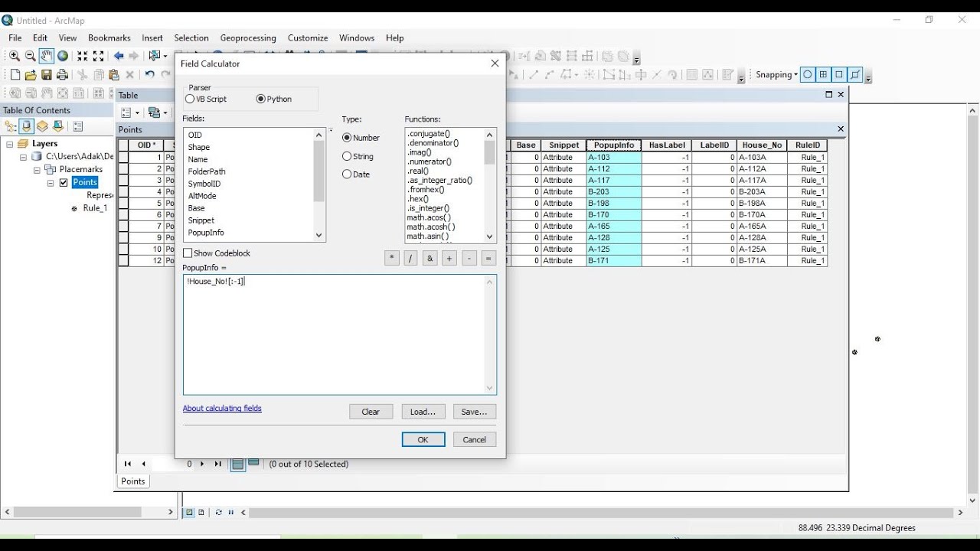Save the map with floppy icon
Viewport: 980px width, 551px height.
pyautogui.click(x=47, y=74)
